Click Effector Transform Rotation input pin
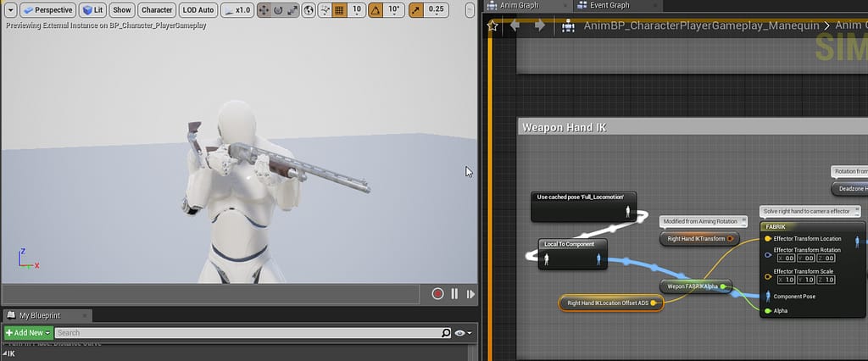The width and height of the screenshot is (868, 361). (768, 255)
